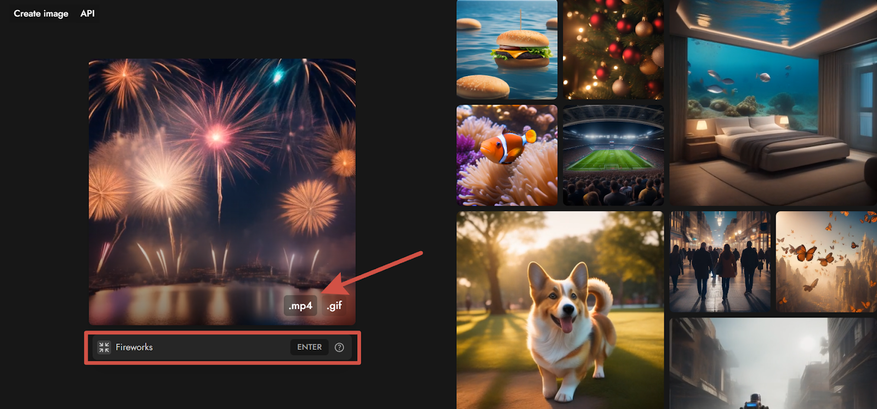Image resolution: width=877 pixels, height=409 pixels.
Task: Select the clownfish in anemone thumbnail
Action: [507, 156]
